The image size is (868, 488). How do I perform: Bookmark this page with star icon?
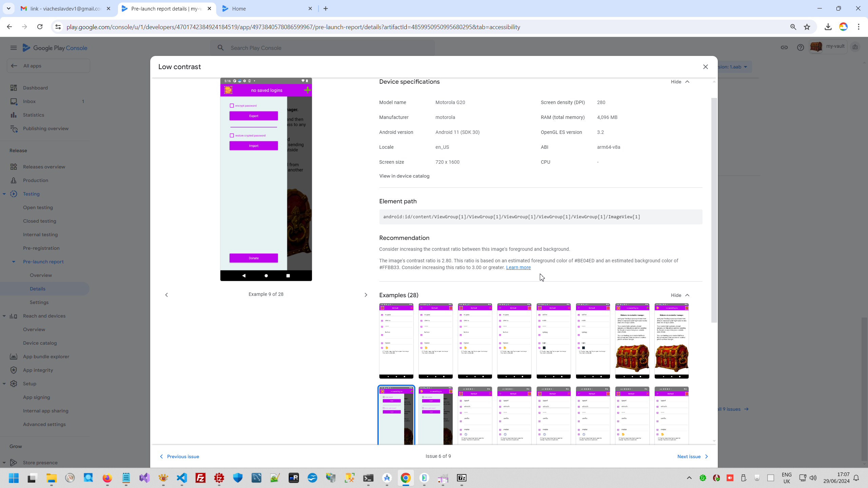(x=807, y=27)
